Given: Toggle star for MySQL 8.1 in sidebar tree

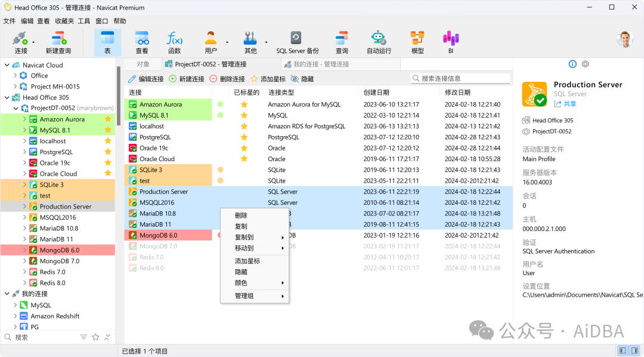Looking at the screenshot, I should pyautogui.click(x=108, y=130).
